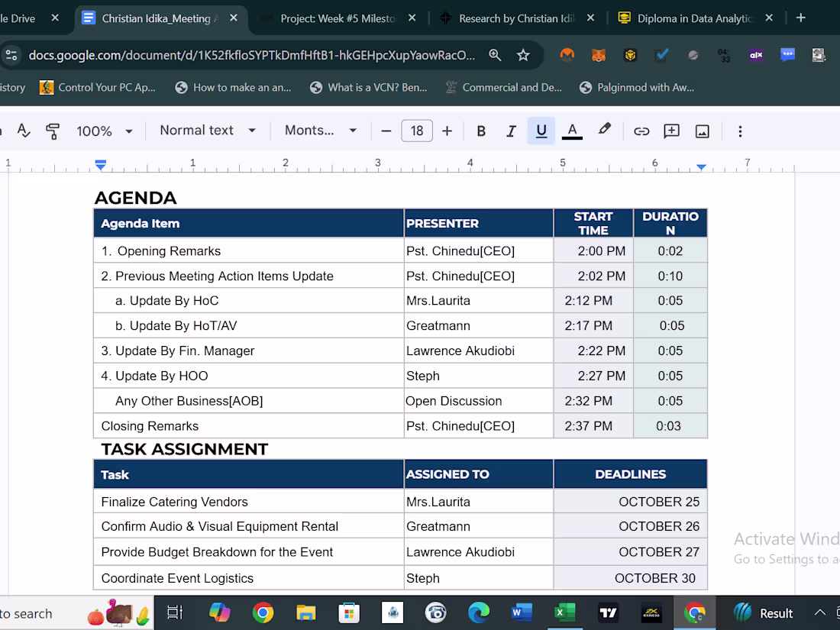Add a comment with the comment icon

click(x=672, y=131)
